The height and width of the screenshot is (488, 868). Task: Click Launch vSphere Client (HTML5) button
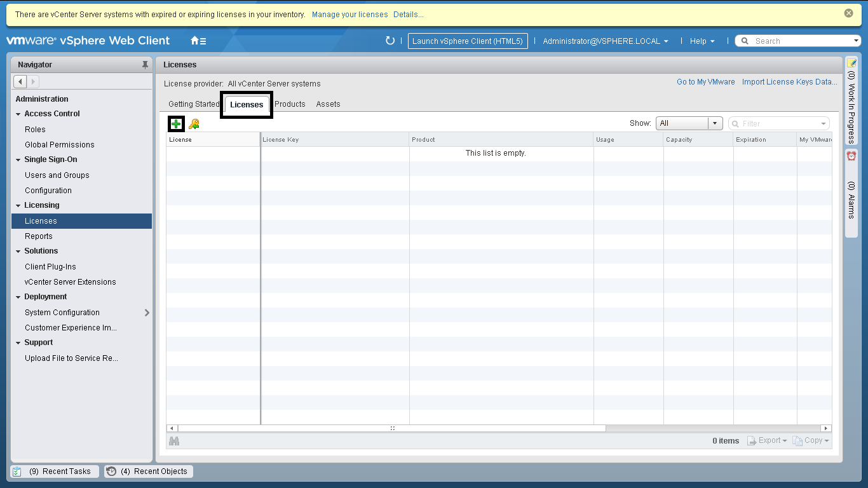click(467, 41)
